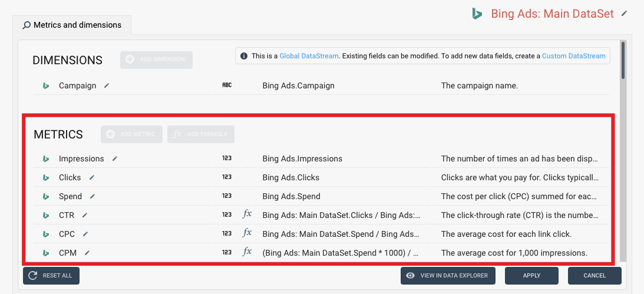Open the Metrics and dimensions tab
Screen dimensions: 644x294
click(x=72, y=25)
